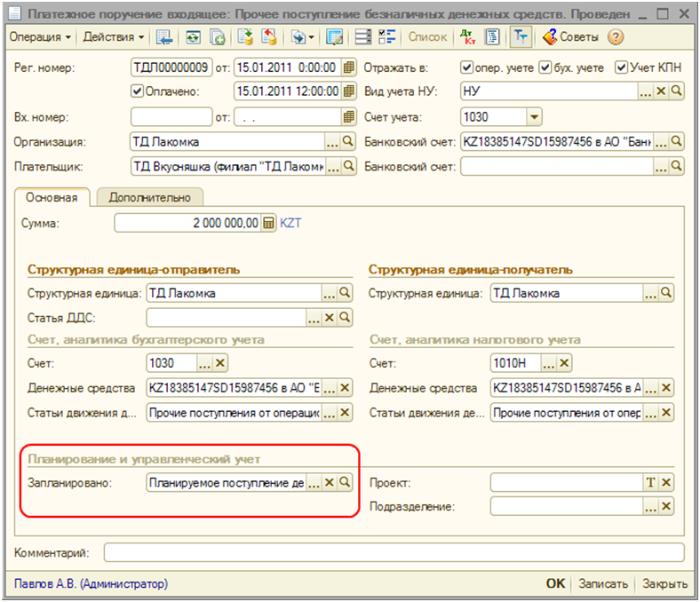The width and height of the screenshot is (700, 602).
Task: Clear the Запланировано field with X icon
Action: tap(329, 482)
